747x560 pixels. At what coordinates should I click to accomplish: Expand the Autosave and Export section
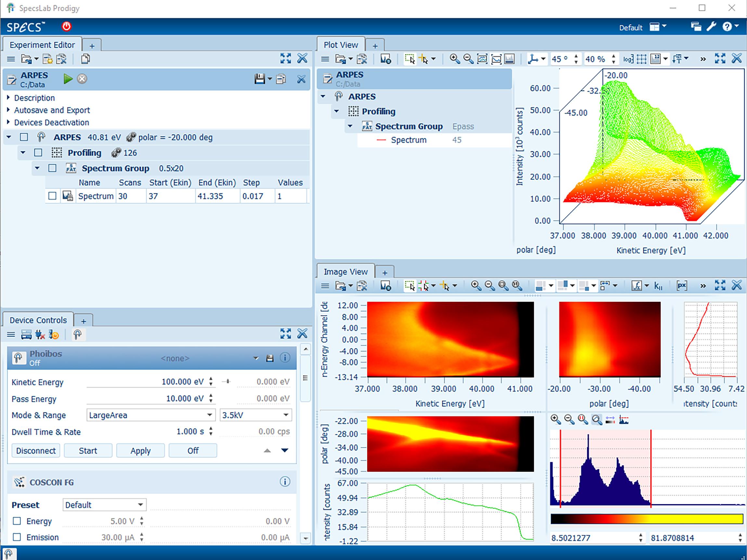click(x=52, y=110)
